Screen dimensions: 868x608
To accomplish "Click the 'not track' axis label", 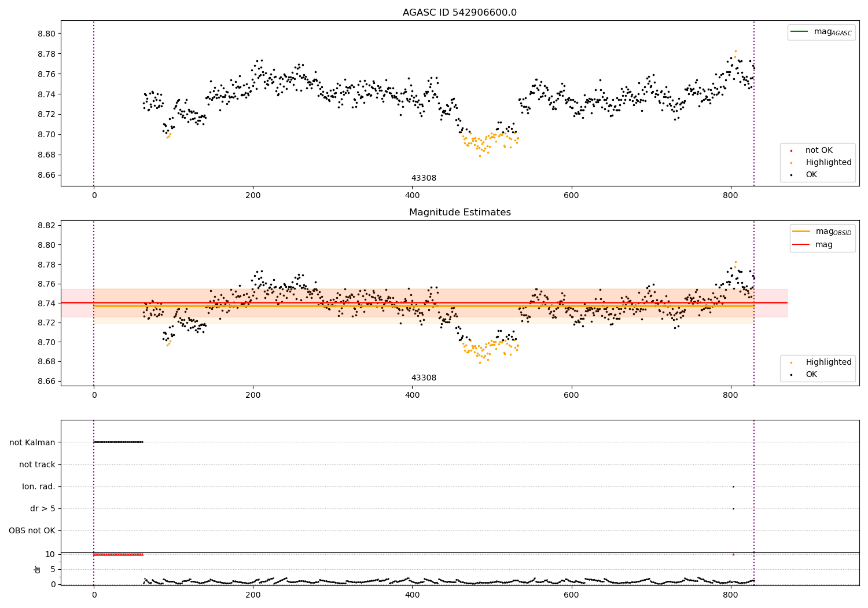I will click(37, 464).
